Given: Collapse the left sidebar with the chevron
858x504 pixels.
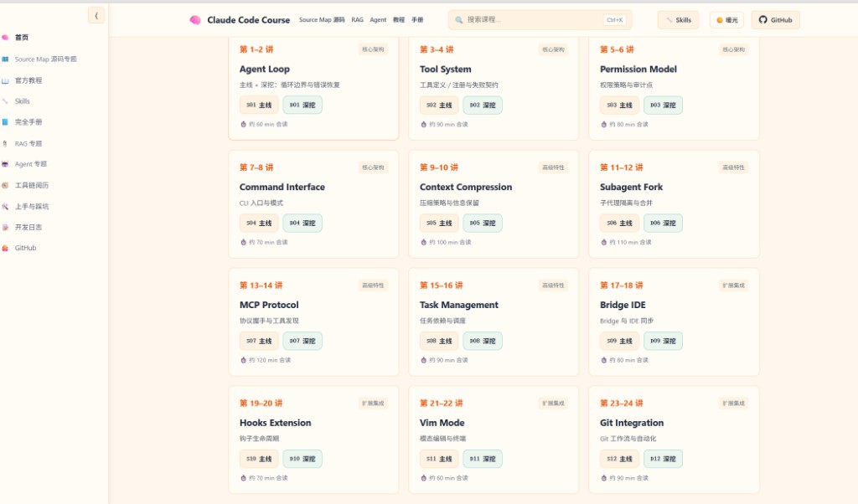Looking at the screenshot, I should [x=96, y=15].
